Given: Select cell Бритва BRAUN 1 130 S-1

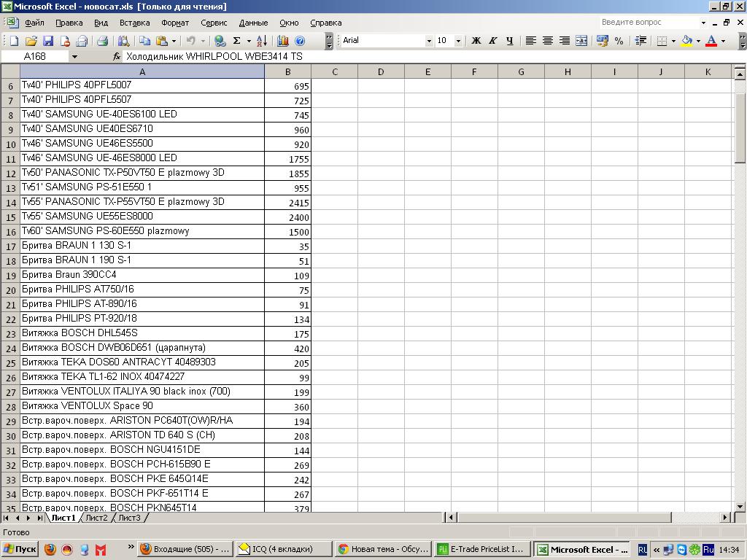Looking at the screenshot, I should coord(142,246).
